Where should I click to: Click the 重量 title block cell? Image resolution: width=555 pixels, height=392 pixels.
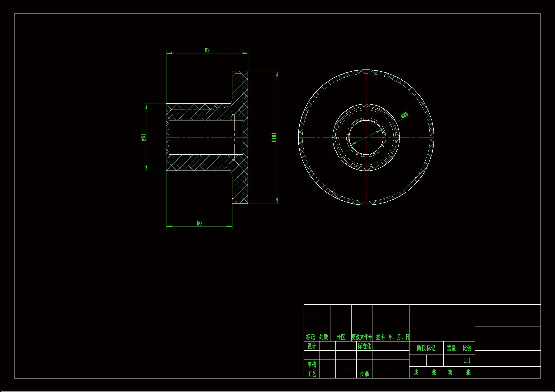(451, 348)
